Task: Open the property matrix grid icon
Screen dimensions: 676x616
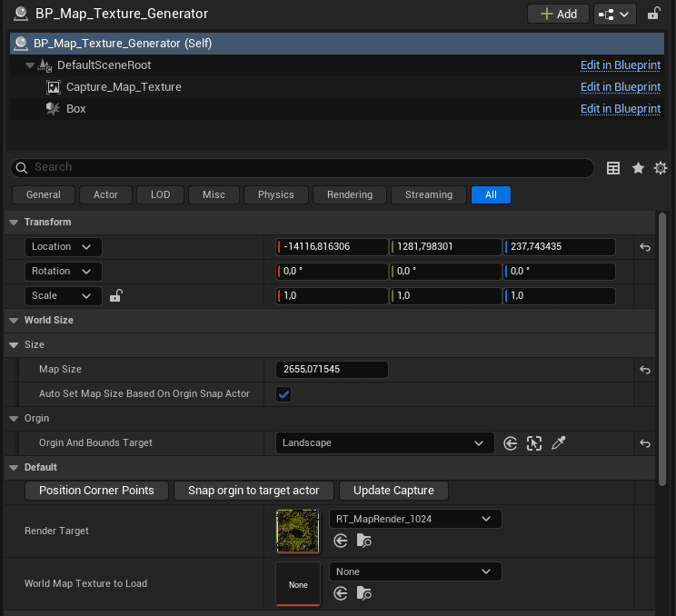Action: 613,168
